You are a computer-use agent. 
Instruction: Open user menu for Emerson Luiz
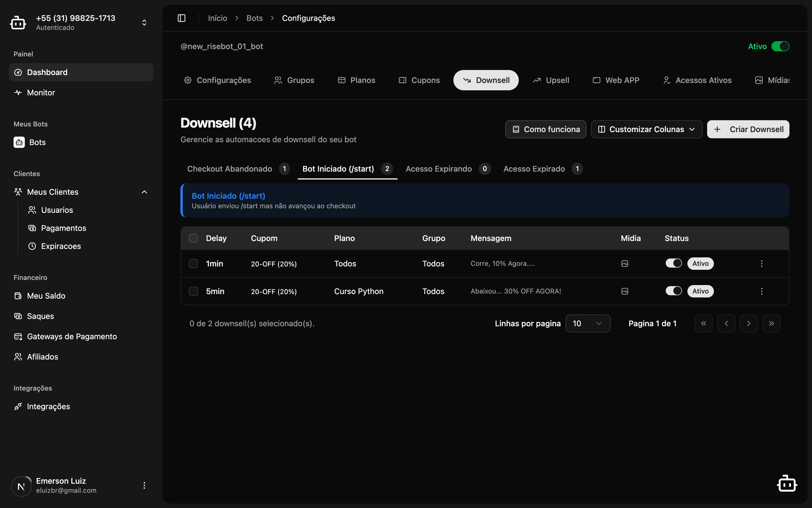pyautogui.click(x=144, y=485)
